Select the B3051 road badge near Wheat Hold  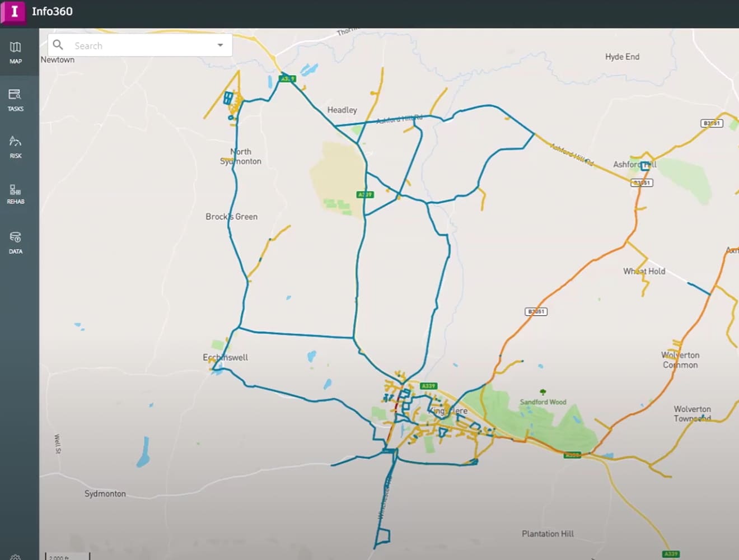tap(536, 311)
